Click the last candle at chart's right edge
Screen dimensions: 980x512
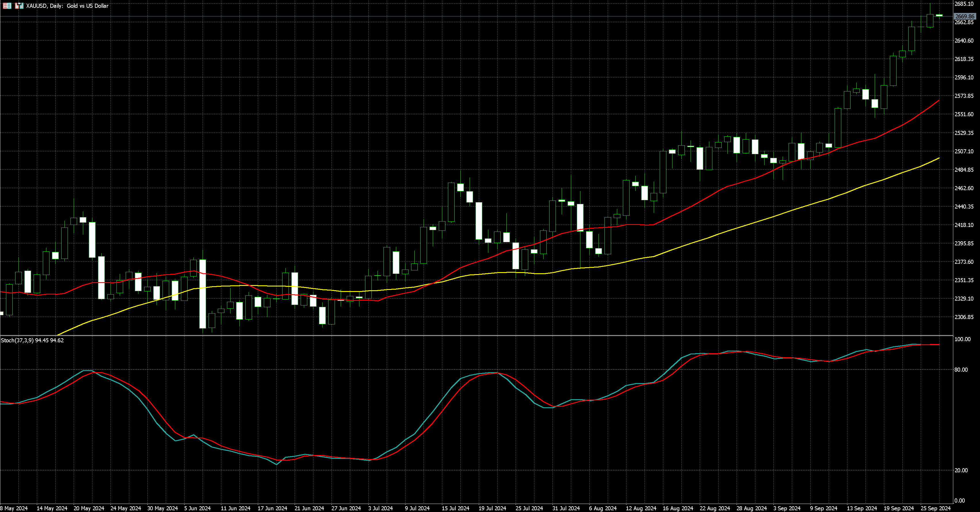pos(939,15)
